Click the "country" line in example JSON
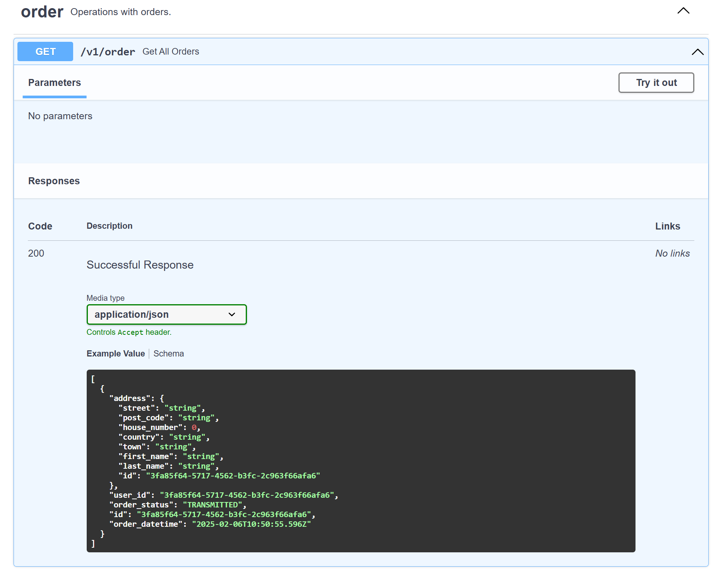The image size is (728, 574). [x=164, y=437]
